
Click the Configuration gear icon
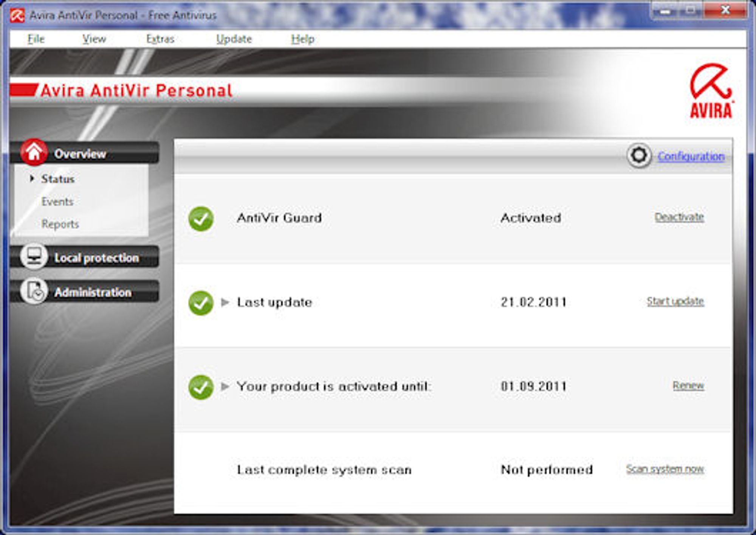[639, 155]
